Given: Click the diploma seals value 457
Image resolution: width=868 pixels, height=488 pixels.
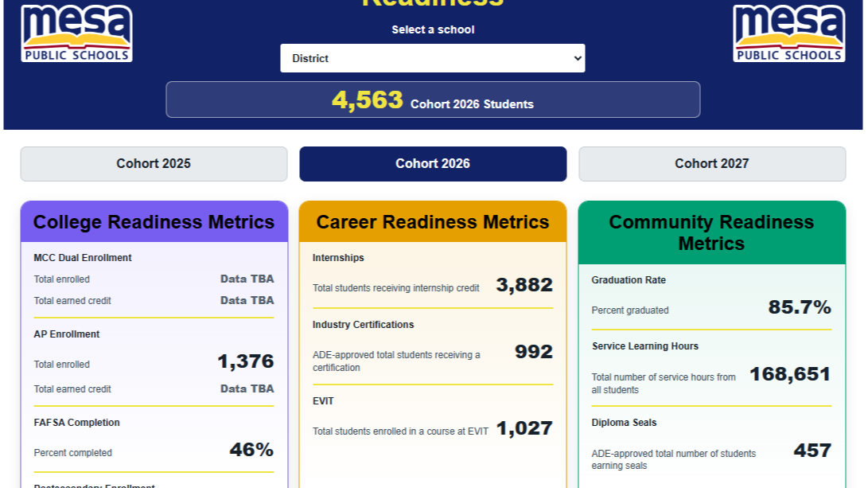Looking at the screenshot, I should point(812,451).
